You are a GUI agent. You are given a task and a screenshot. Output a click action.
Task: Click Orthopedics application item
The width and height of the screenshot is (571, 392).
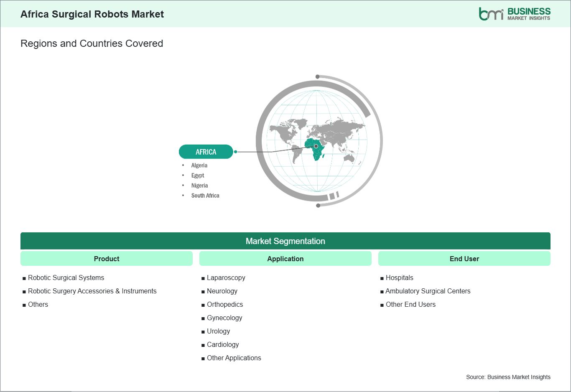click(x=225, y=305)
